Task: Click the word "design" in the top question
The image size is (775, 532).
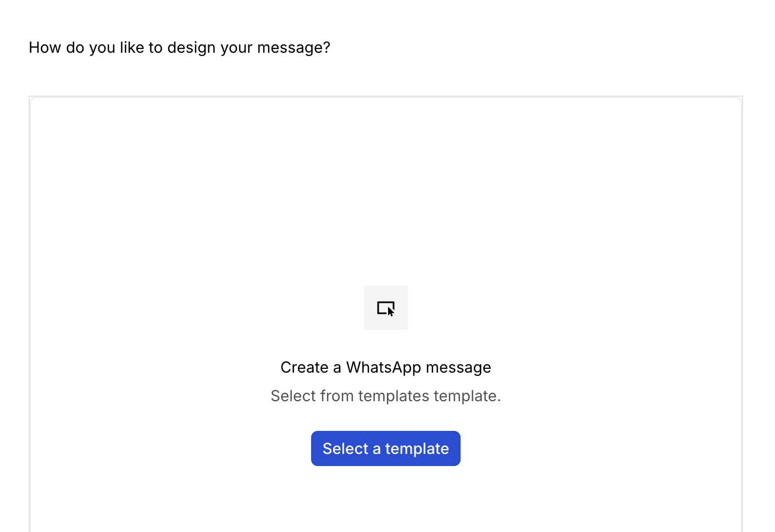Action: (191, 48)
